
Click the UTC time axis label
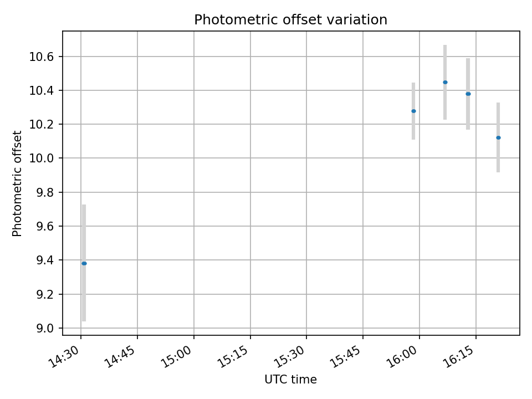tap(291, 379)
